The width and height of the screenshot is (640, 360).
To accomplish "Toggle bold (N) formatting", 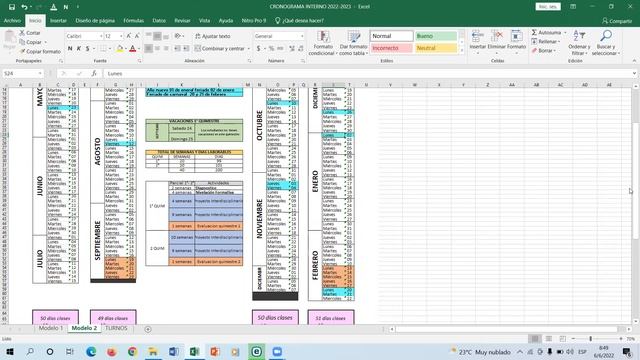I will coord(70,49).
